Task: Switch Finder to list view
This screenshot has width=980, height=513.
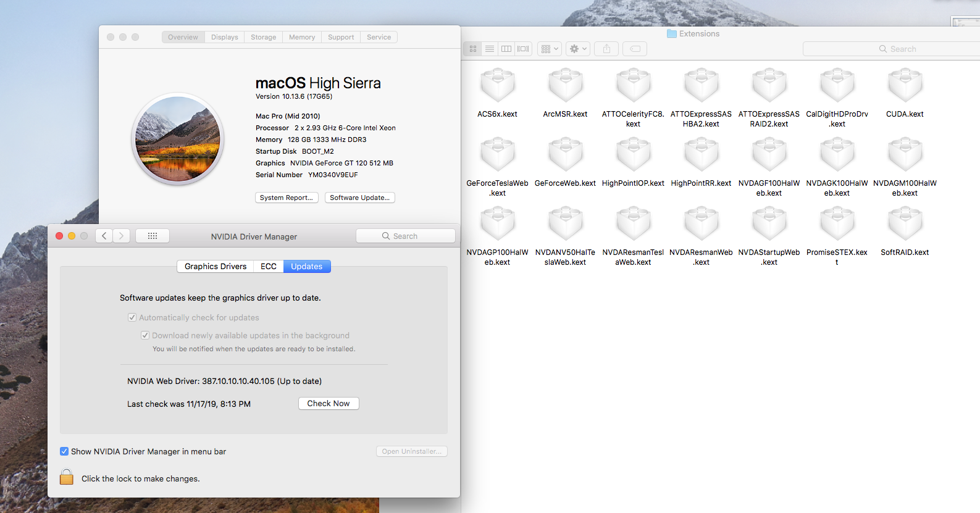Action: tap(490, 49)
